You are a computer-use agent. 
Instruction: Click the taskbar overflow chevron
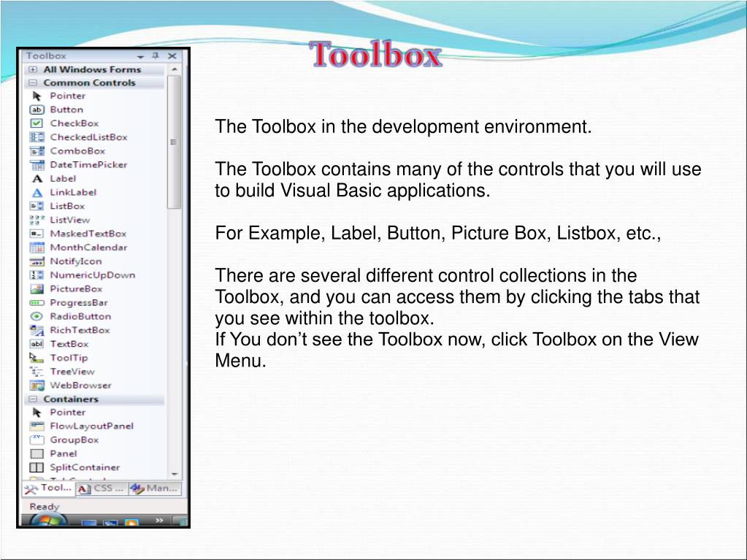160,520
